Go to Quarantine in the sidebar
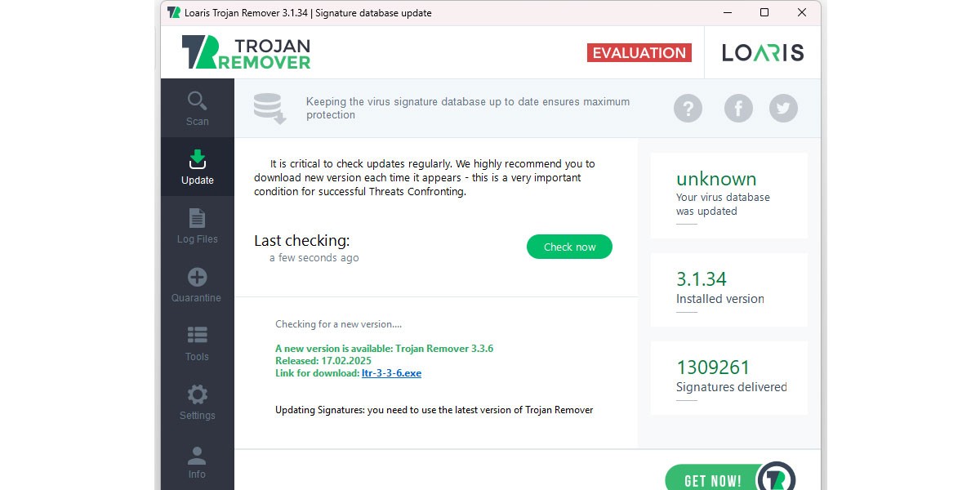980x490 pixels. point(198,285)
